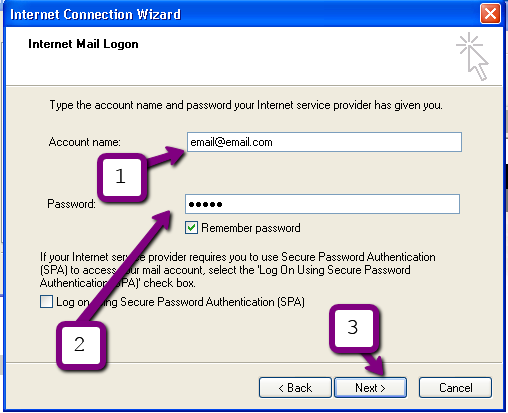Click the Log on using SPA label
The width and height of the screenshot is (508, 413).
pyautogui.click(x=180, y=302)
